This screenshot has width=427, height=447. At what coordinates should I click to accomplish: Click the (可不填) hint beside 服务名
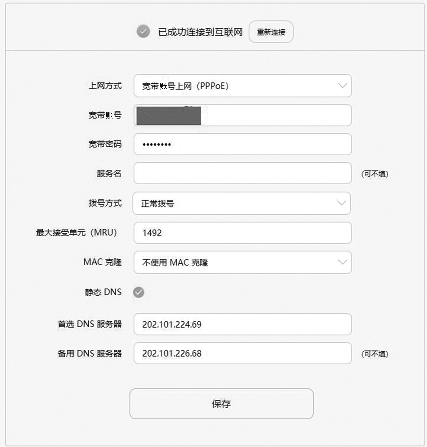coord(375,174)
